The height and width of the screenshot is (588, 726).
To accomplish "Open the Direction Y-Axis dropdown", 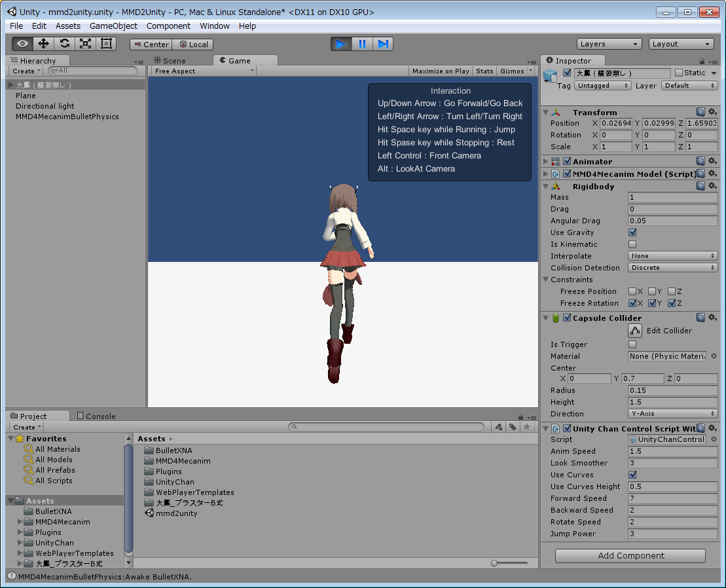I will [x=673, y=414].
